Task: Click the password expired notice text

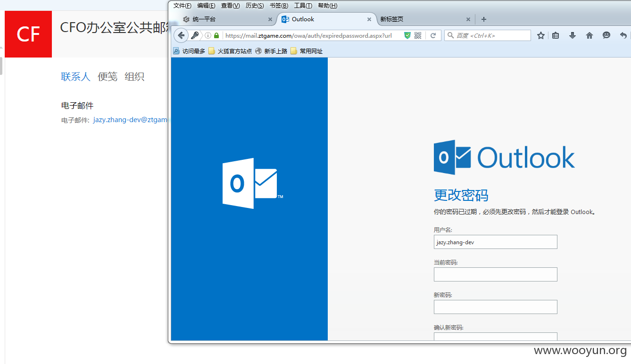Action: [515, 212]
